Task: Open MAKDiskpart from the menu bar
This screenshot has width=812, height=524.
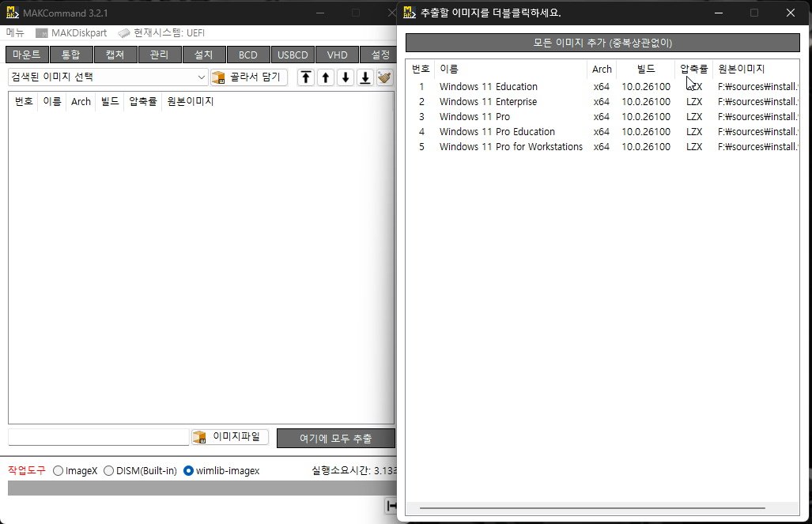Action: click(x=71, y=33)
